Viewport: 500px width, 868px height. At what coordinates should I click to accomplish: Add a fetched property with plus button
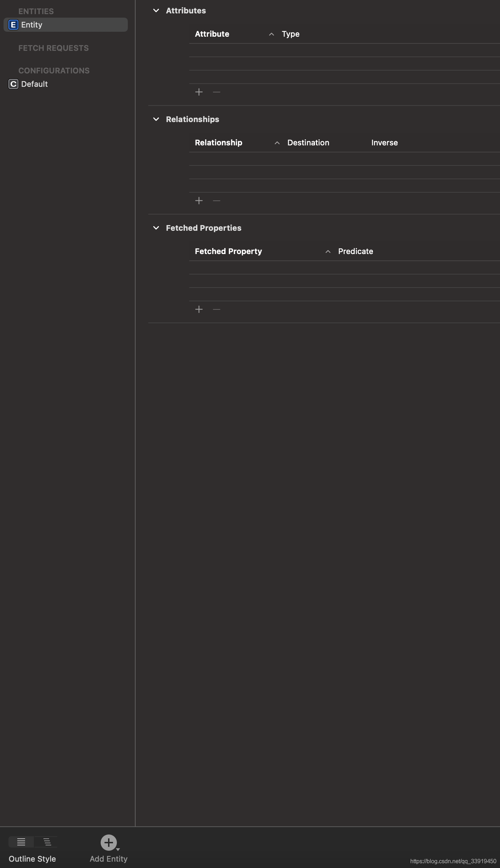pos(199,309)
